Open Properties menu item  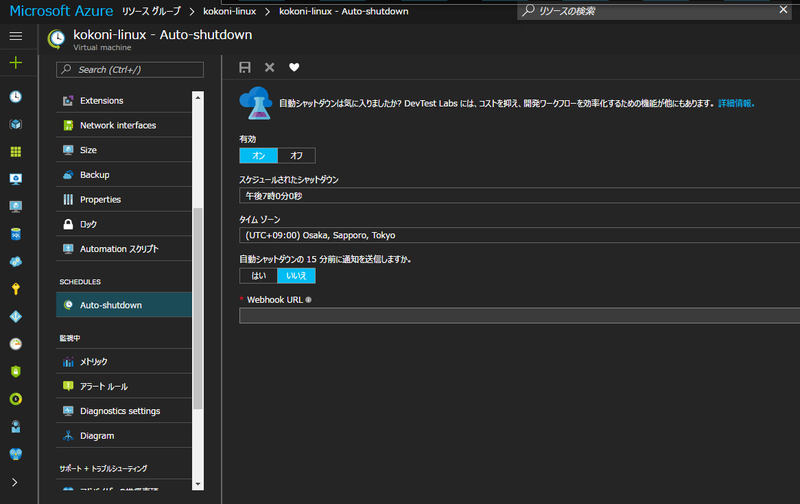click(x=124, y=199)
